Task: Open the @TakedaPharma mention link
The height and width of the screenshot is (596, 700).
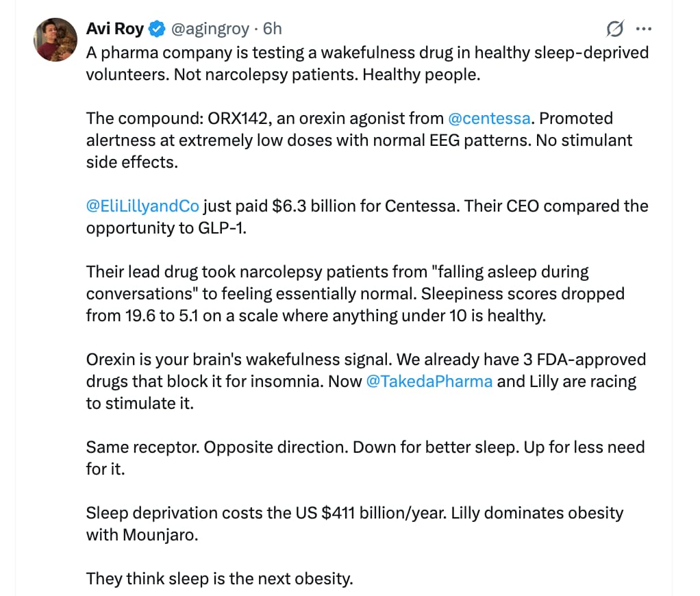Action: pos(429,382)
